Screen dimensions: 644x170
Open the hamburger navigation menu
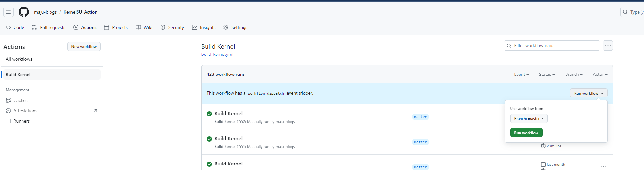pos(8,12)
